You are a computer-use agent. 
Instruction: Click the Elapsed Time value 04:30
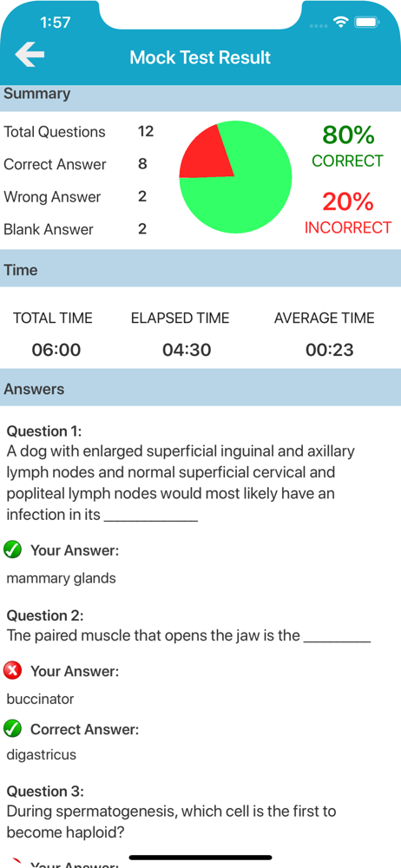coord(187,350)
